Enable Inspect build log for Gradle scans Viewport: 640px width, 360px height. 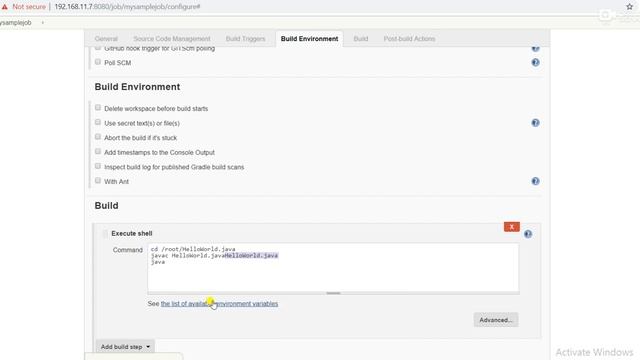tap(98, 167)
